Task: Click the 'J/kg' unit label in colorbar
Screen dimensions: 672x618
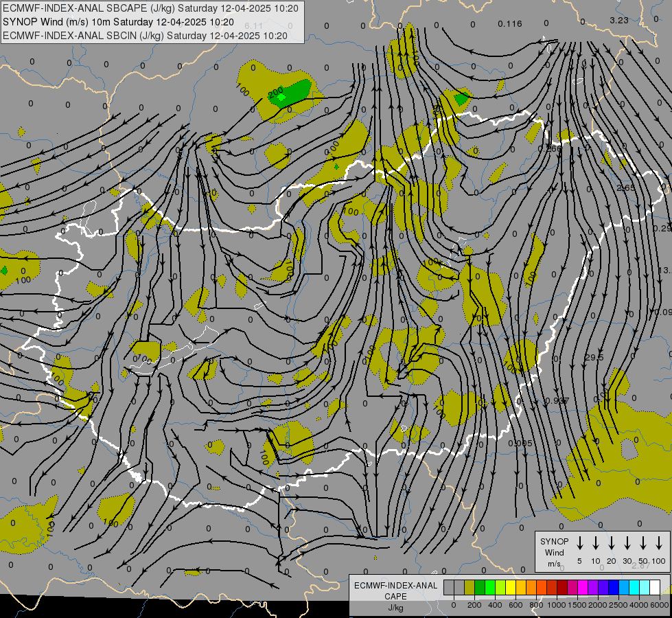Action: tap(395, 608)
